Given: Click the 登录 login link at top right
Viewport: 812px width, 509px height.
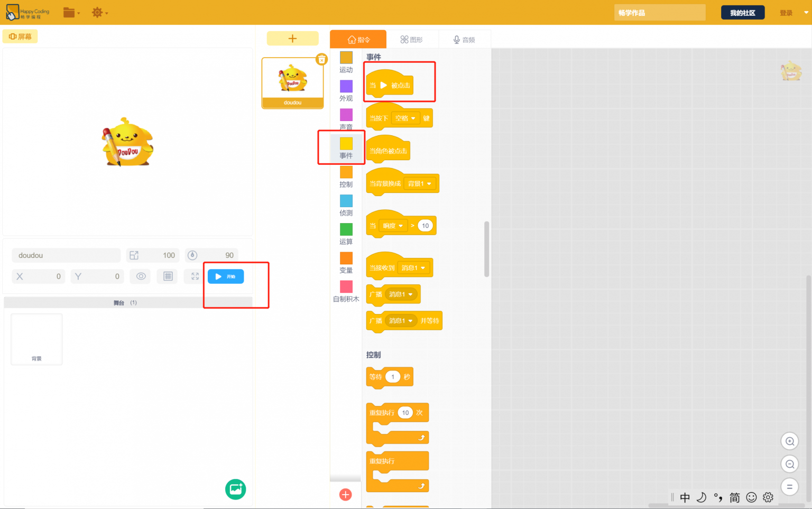Looking at the screenshot, I should click(x=786, y=12).
